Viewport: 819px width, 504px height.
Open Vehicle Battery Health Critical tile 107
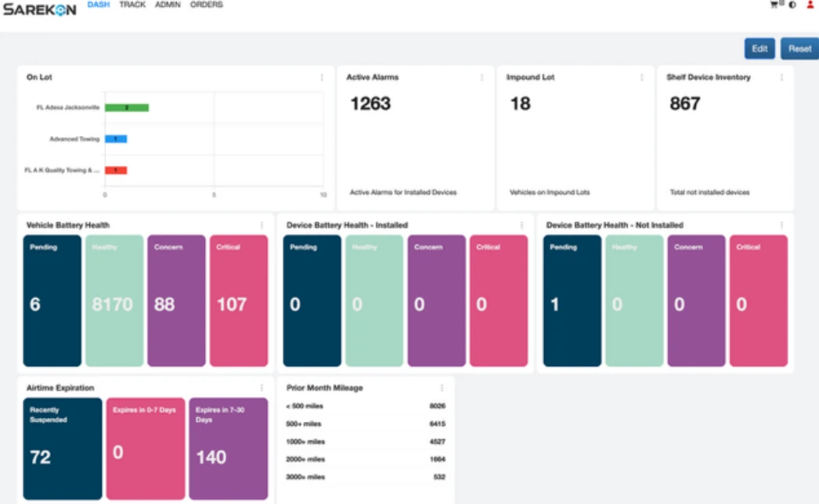point(239,301)
